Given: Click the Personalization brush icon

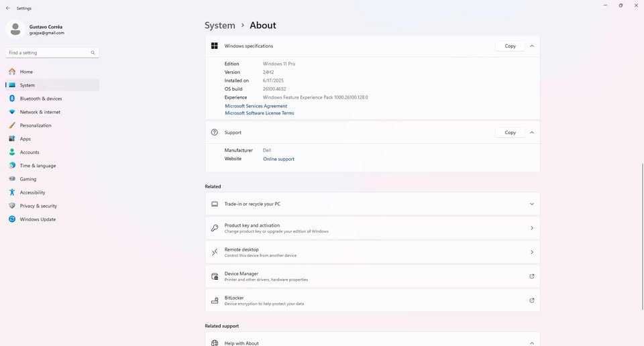Looking at the screenshot, I should pyautogui.click(x=12, y=125).
